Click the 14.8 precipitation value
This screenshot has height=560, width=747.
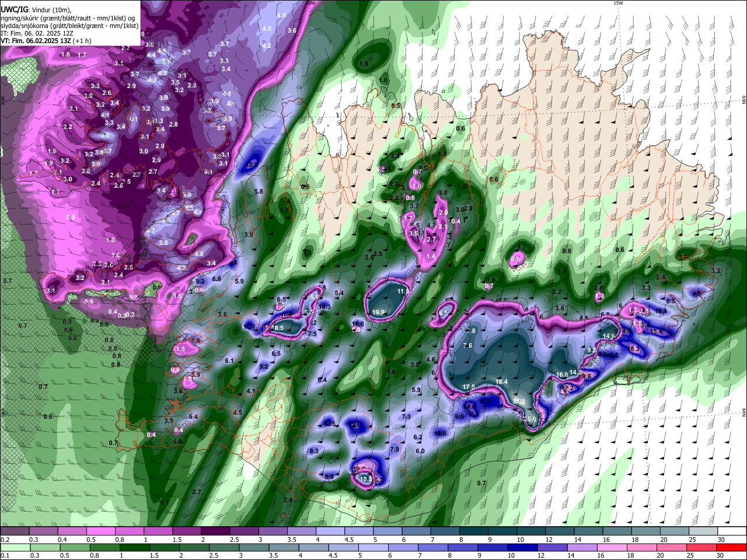609,336
